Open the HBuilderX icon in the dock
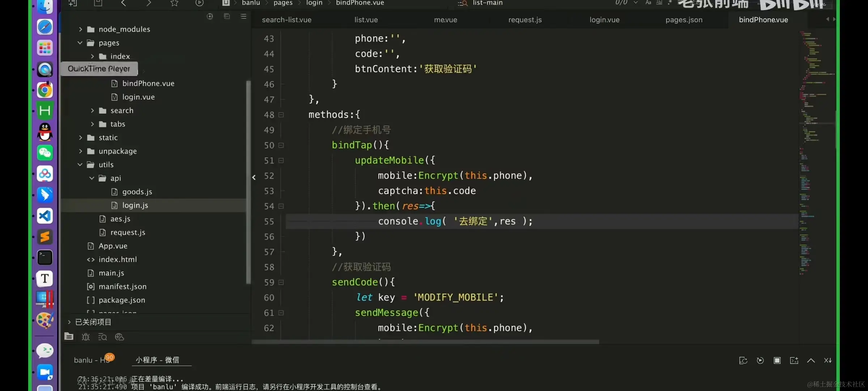The height and width of the screenshot is (391, 868). pyautogui.click(x=45, y=110)
